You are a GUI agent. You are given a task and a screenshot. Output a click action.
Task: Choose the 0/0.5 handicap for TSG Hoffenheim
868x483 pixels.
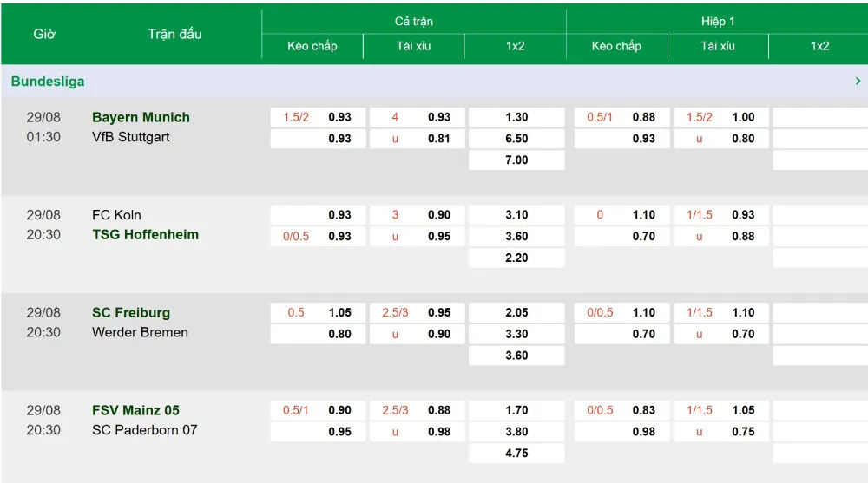(318, 236)
